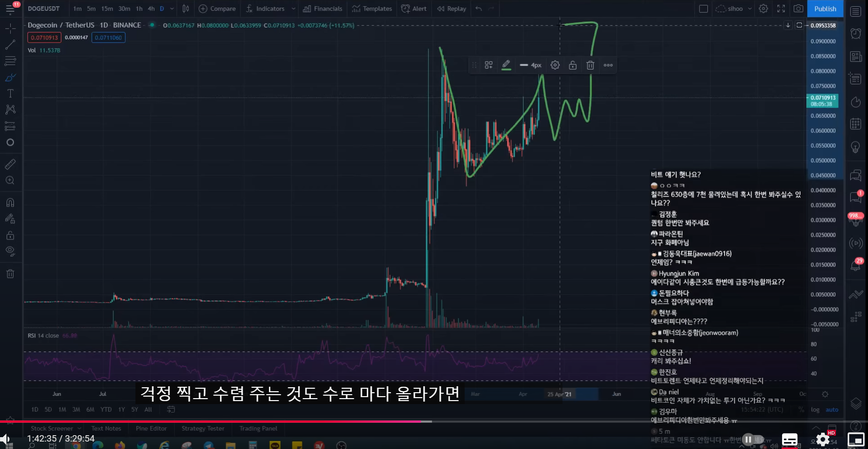The width and height of the screenshot is (868, 449).
Task: Open the ideas lightbulb panel
Action: pos(856,147)
